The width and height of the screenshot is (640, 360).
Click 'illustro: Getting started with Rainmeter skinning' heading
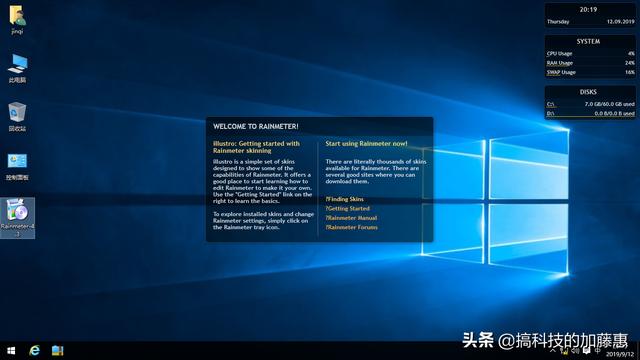(x=256, y=147)
